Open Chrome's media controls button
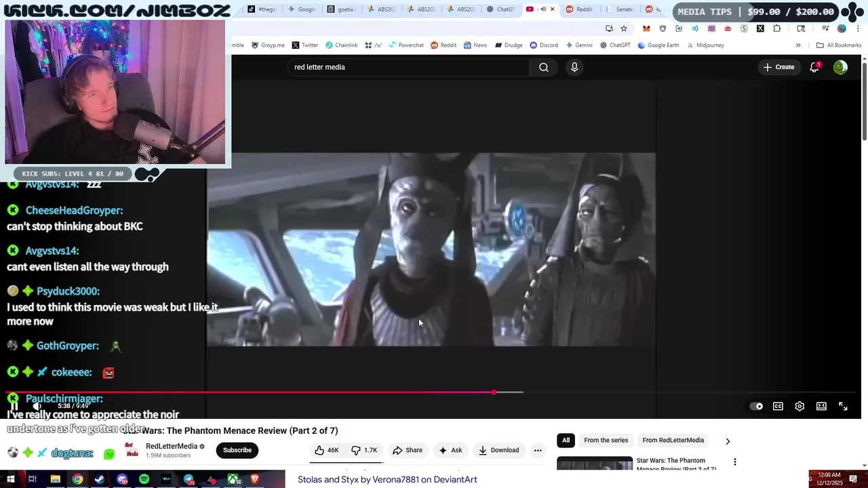 pos(825,28)
